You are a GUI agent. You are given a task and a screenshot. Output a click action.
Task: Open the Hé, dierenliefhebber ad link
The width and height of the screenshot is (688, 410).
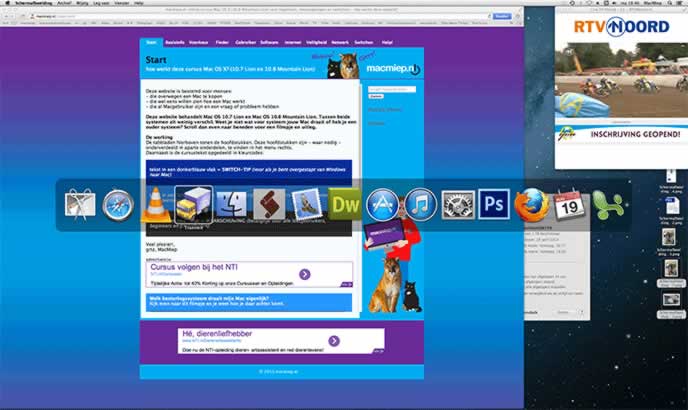click(217, 334)
